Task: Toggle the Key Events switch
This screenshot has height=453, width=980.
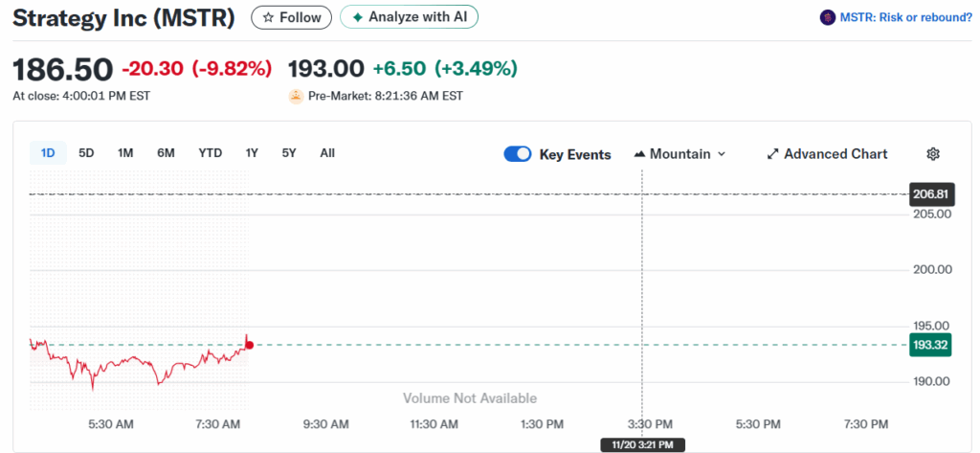Action: point(518,154)
